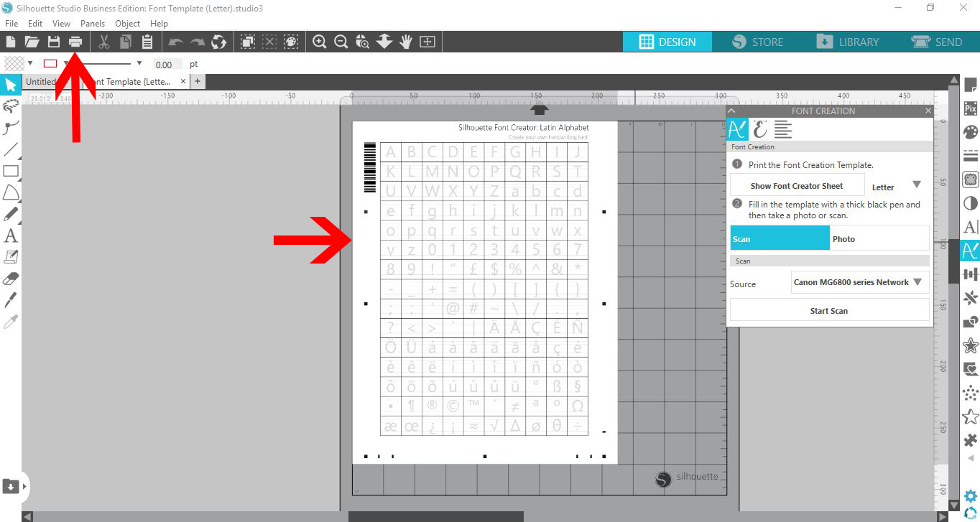The image size is (980, 522).
Task: Open the File menu
Action: (x=11, y=24)
